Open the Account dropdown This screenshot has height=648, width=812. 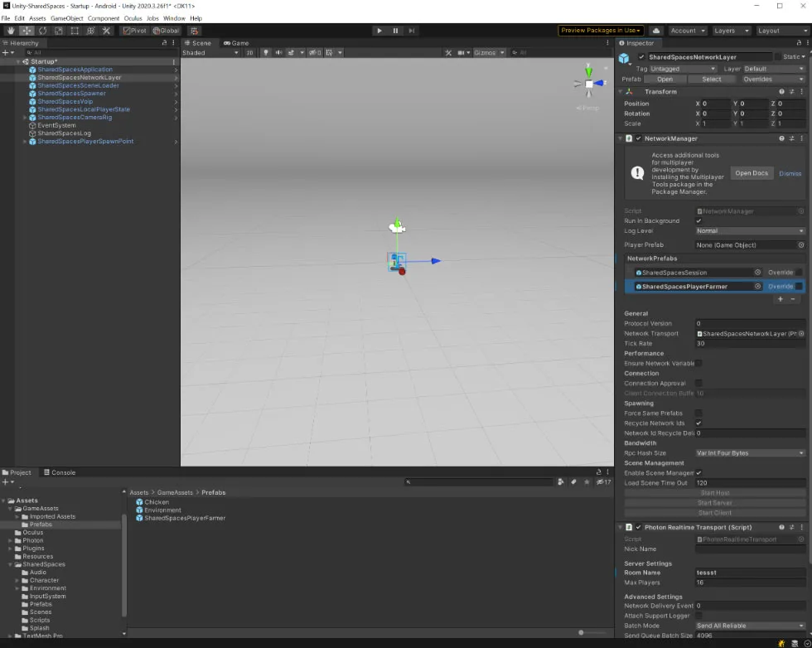687,31
